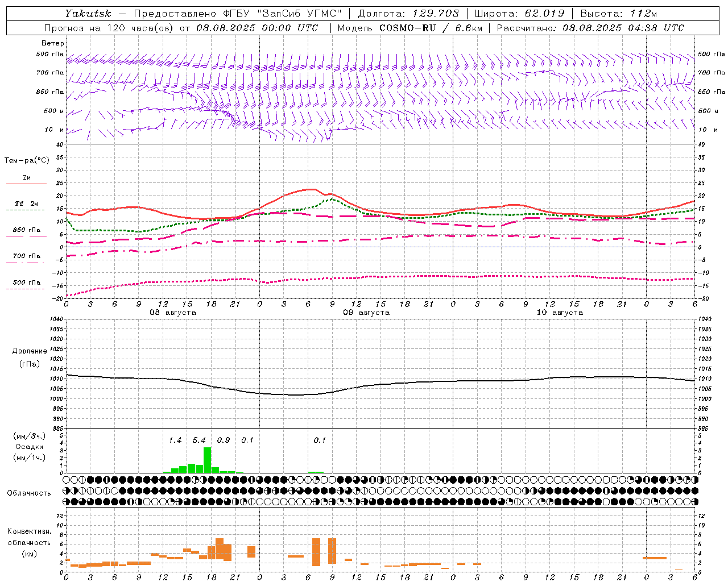Click the 5.4 precipitation total value
Viewport: 728px width, 582px height.
[x=199, y=440]
